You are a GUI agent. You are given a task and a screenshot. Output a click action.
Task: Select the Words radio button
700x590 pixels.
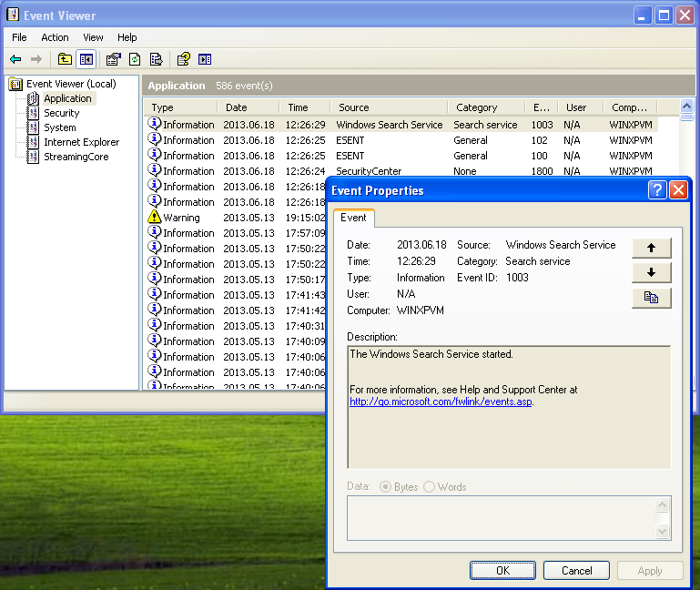click(429, 487)
